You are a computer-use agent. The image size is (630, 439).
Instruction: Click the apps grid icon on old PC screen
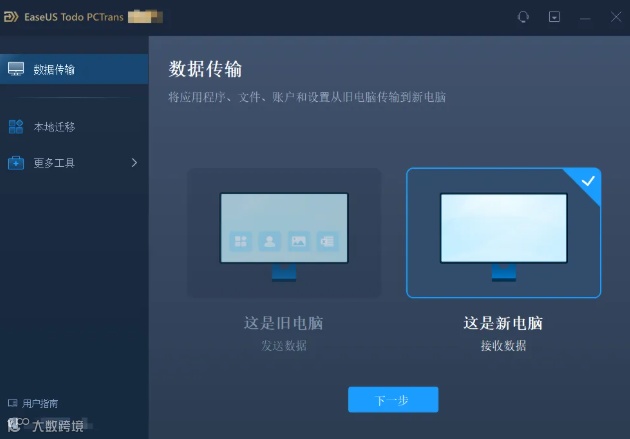pyautogui.click(x=241, y=241)
